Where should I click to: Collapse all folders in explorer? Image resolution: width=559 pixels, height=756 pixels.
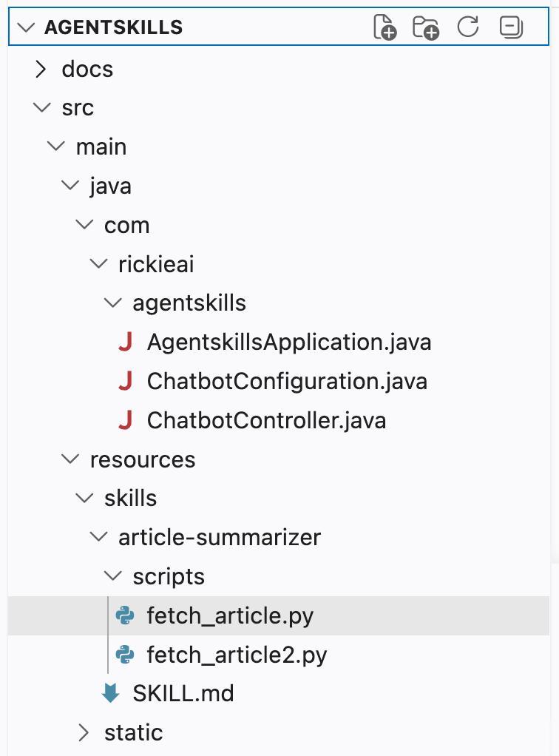[x=511, y=27]
